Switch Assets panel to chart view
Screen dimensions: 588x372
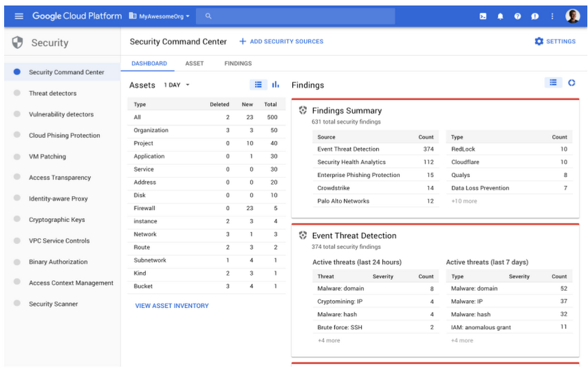point(275,84)
